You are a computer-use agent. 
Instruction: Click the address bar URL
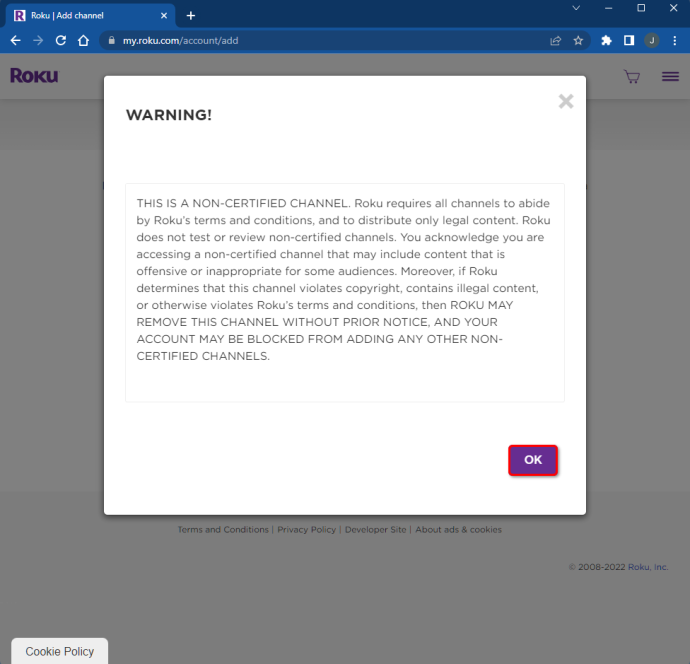180,40
